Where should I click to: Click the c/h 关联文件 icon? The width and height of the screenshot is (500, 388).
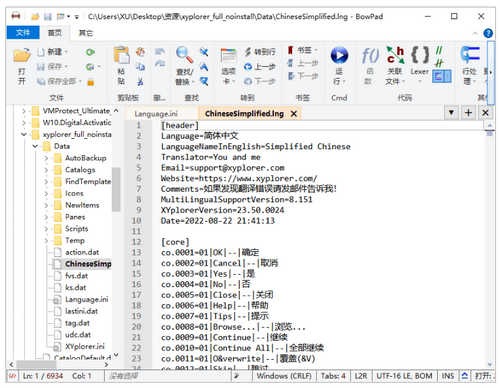pos(395,55)
